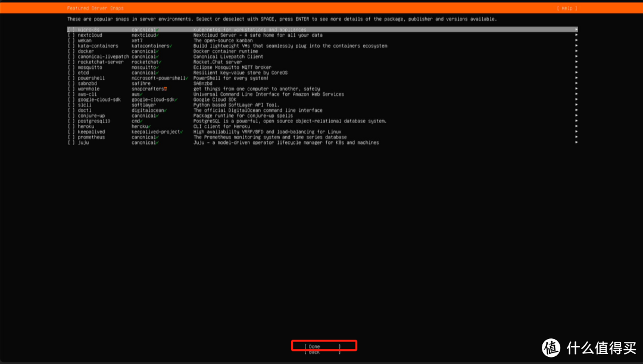Open the Help menu in the header
This screenshot has height=364, width=643.
click(566, 8)
